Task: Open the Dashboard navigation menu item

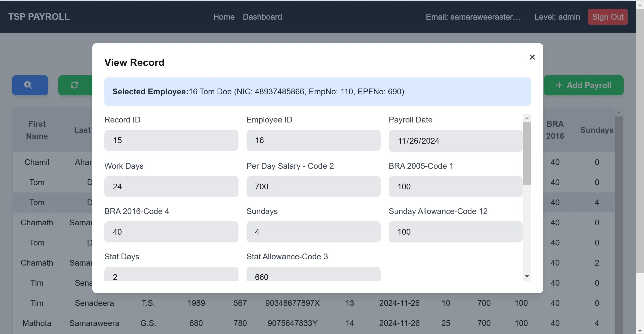Action: [262, 17]
